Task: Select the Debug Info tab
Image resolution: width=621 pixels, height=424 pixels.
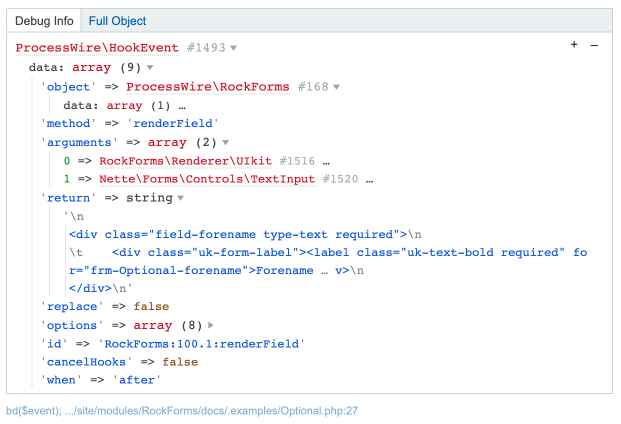Action: click(x=43, y=20)
